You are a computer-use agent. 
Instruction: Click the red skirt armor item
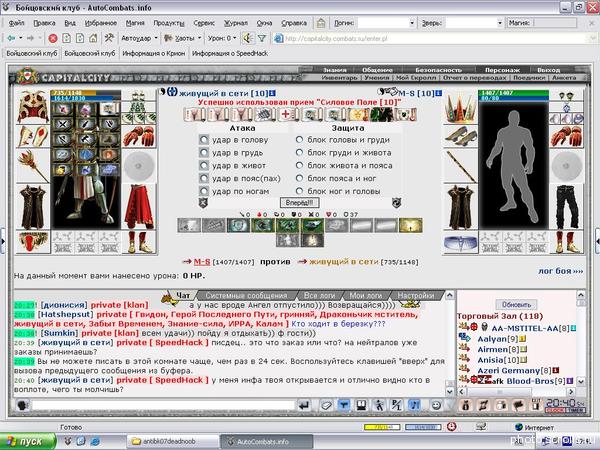coord(139,207)
